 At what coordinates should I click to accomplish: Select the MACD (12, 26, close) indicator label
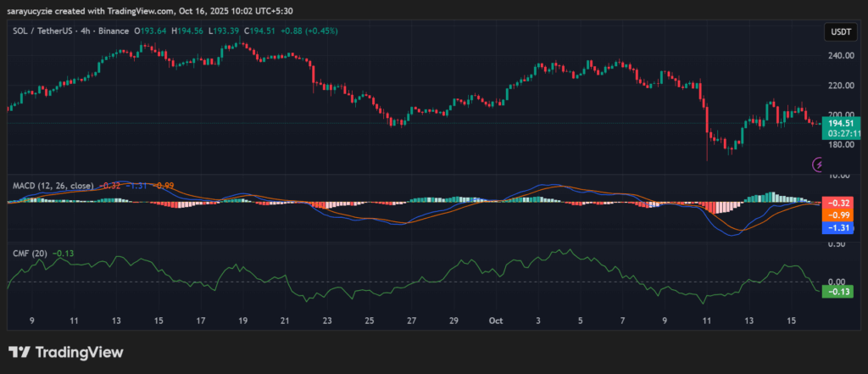pos(53,184)
